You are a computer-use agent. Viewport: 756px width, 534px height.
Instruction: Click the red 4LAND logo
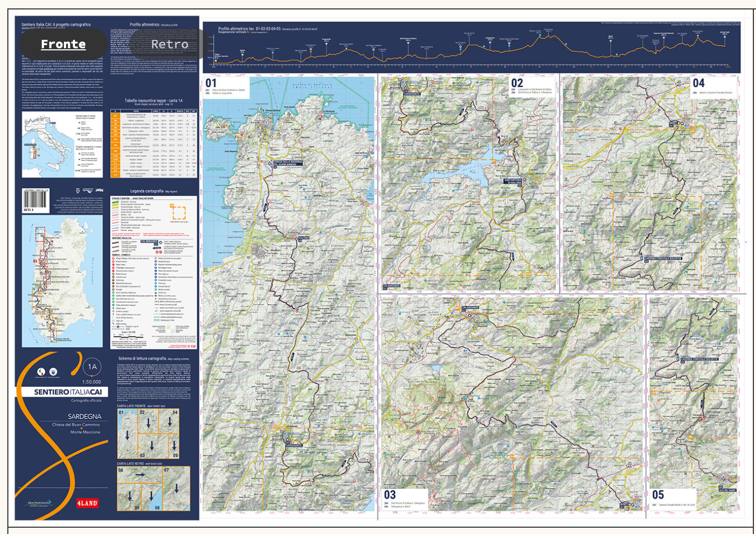point(87,503)
